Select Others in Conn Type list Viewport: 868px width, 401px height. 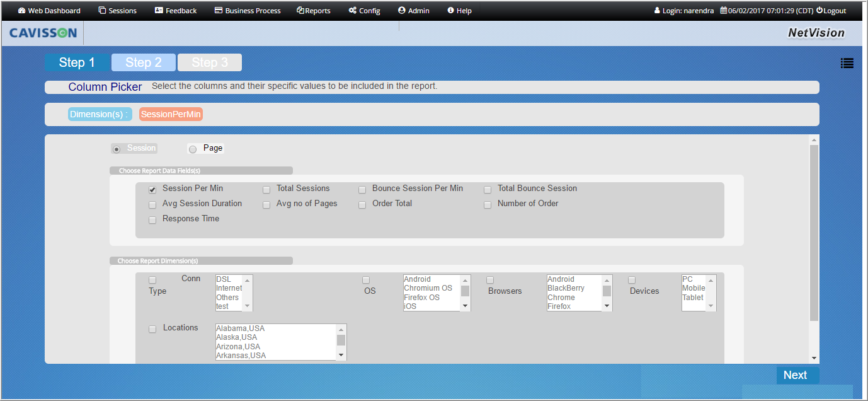229,298
